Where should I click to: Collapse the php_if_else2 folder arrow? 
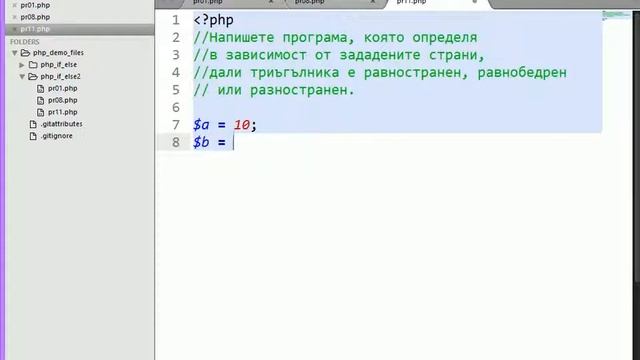pyautogui.click(x=22, y=76)
